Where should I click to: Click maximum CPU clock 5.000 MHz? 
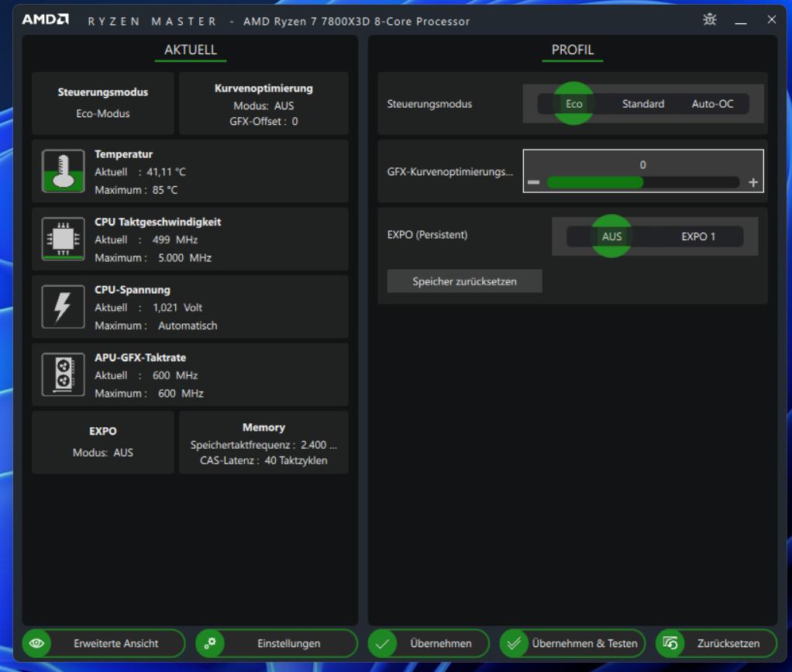(x=185, y=257)
